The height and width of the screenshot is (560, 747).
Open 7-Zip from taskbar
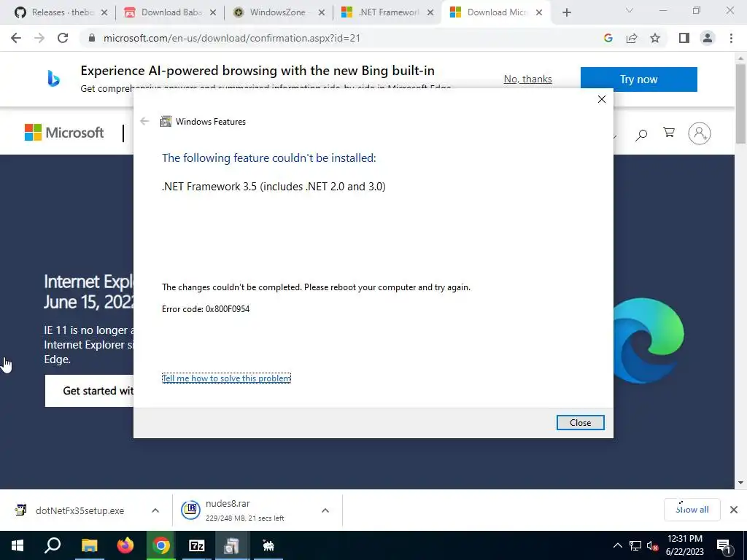point(196,545)
